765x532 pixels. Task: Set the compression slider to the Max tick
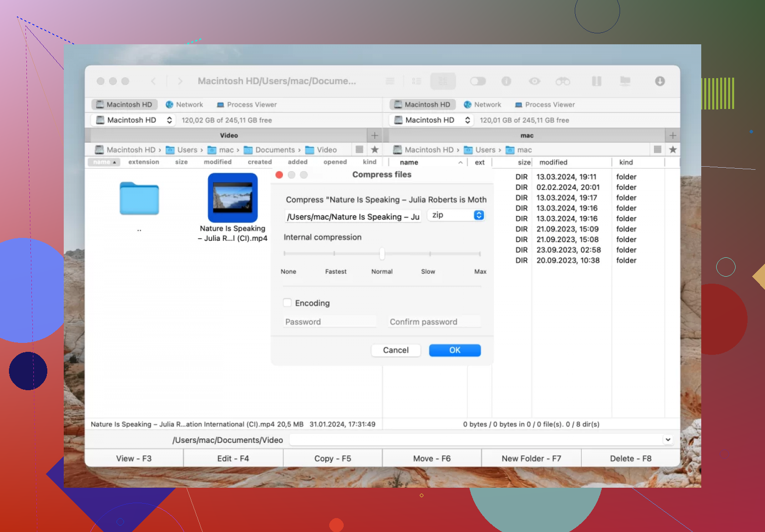(480, 254)
